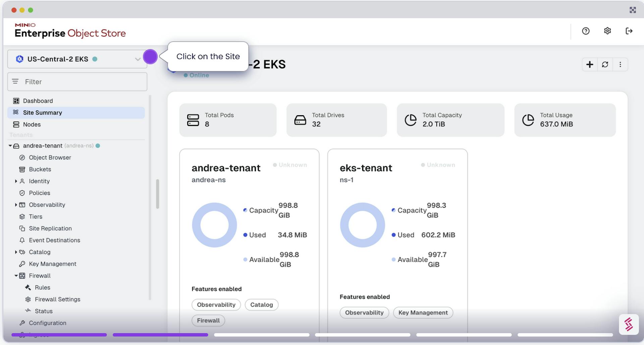Click Key Management tag on eks-tenant

coord(423,313)
